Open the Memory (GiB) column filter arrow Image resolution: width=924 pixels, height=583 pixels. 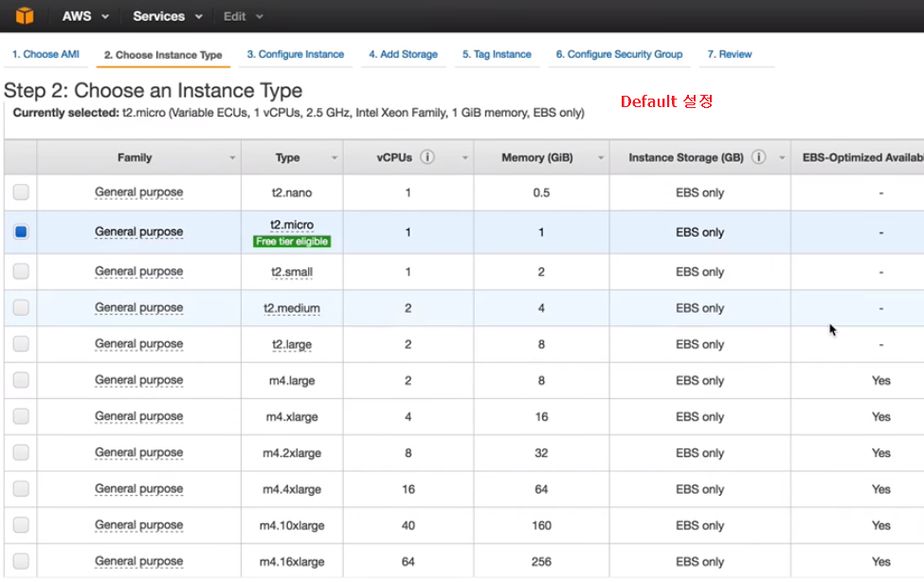(601, 157)
